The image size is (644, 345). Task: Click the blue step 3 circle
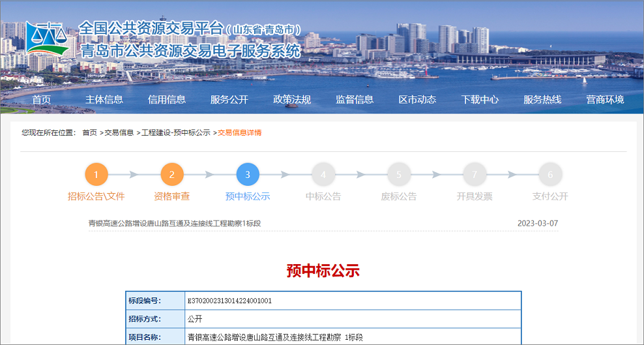(x=248, y=175)
